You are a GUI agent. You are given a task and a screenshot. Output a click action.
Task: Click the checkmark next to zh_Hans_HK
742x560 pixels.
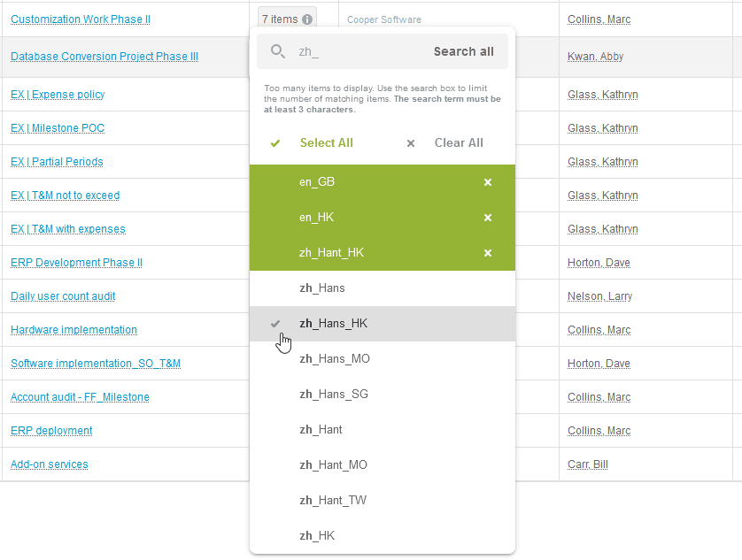275,324
